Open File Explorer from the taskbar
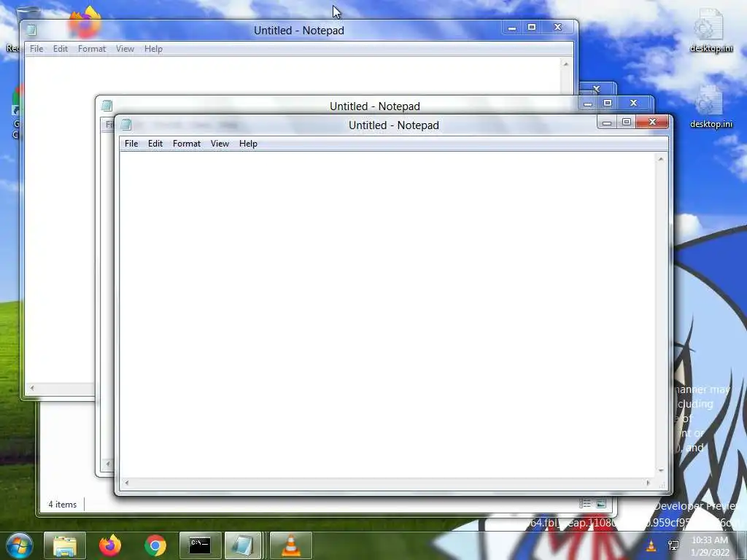The height and width of the screenshot is (560, 747). point(65,545)
